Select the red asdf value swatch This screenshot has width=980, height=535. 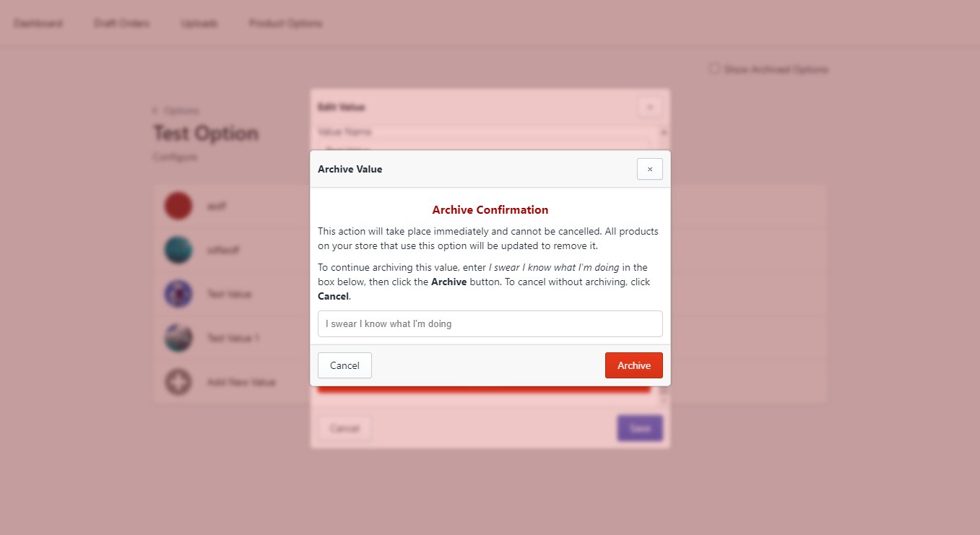178,206
